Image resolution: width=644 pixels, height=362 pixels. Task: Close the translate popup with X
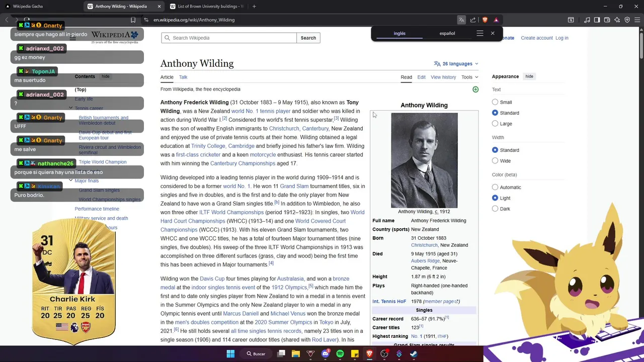click(493, 33)
